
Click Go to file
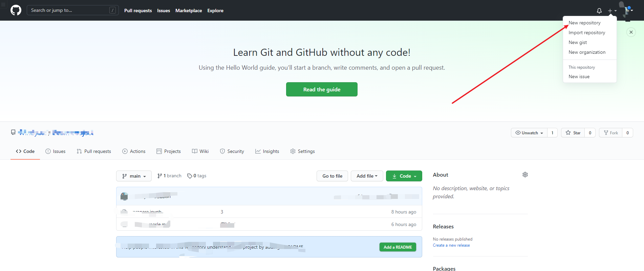(332, 176)
